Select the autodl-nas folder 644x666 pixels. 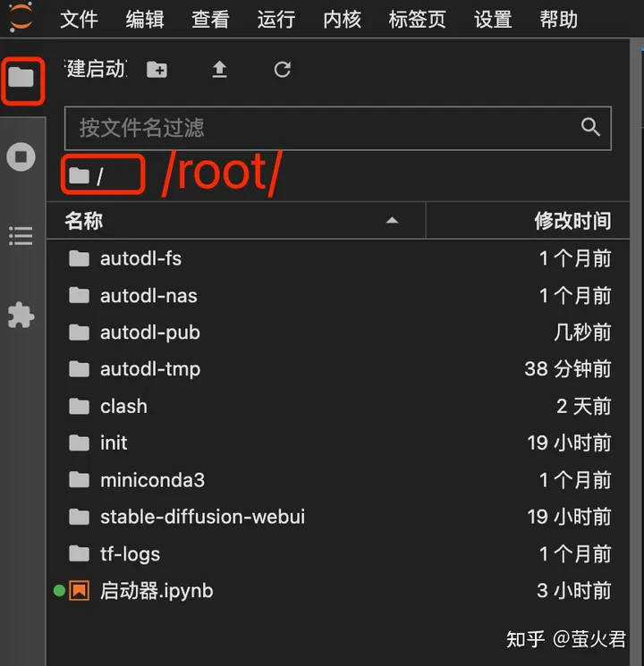click(338, 296)
